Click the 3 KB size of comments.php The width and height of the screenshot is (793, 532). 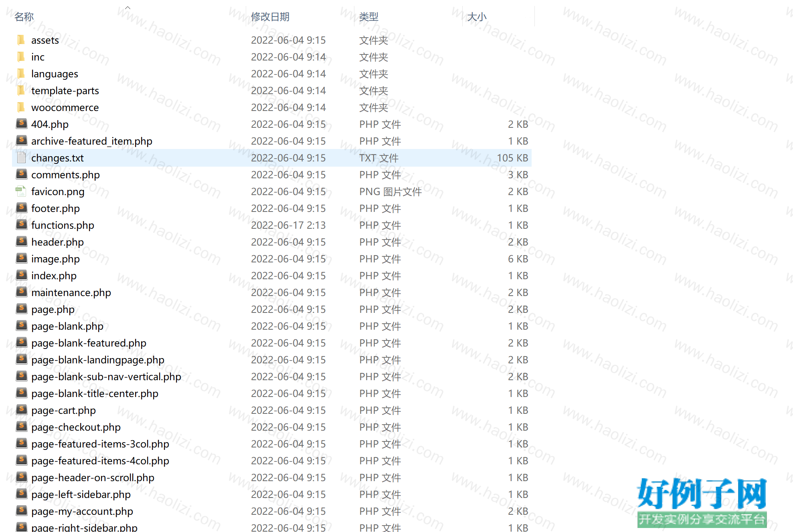(518, 175)
